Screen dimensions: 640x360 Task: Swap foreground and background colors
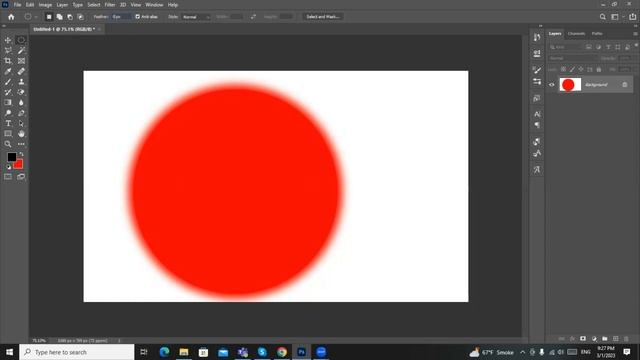pos(21,154)
